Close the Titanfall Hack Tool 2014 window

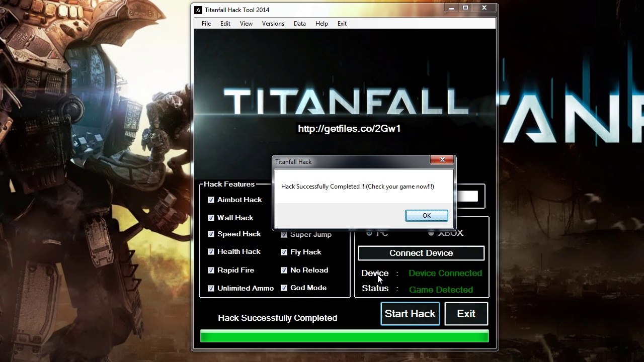click(x=484, y=8)
